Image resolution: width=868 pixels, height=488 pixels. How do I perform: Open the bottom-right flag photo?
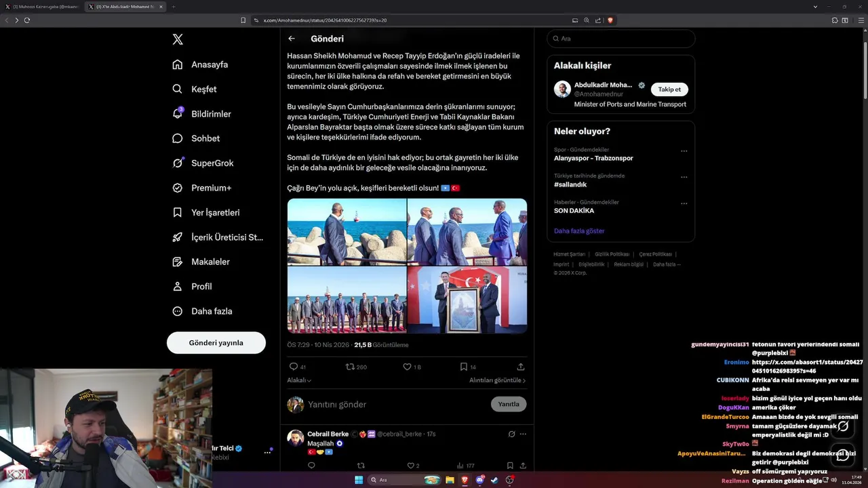(x=467, y=300)
